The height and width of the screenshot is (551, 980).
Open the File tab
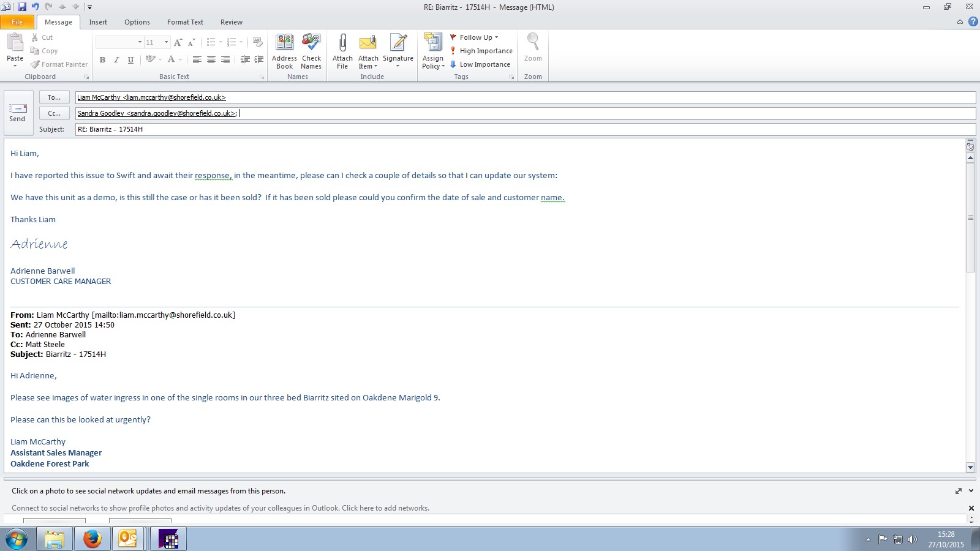pos(17,22)
